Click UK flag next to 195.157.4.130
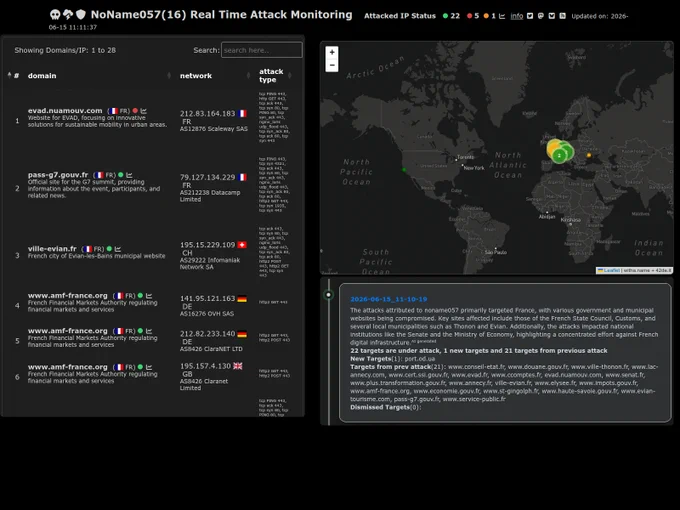 pos(238,366)
